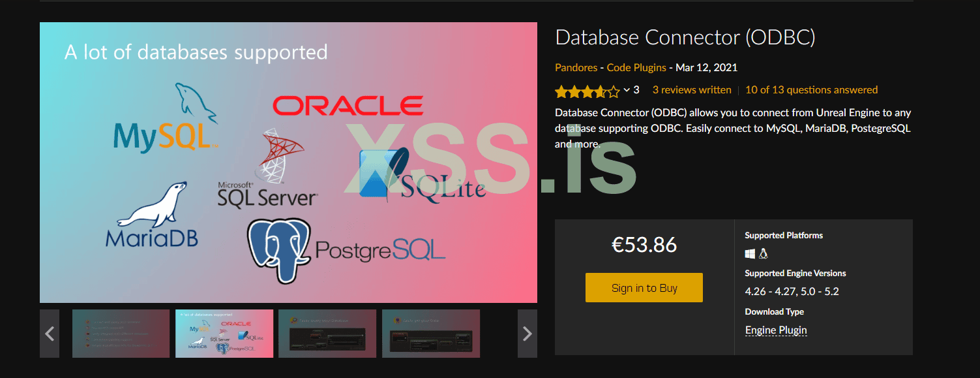Click the Engine Plugin download type link
This screenshot has width=980, height=378.
(776, 330)
